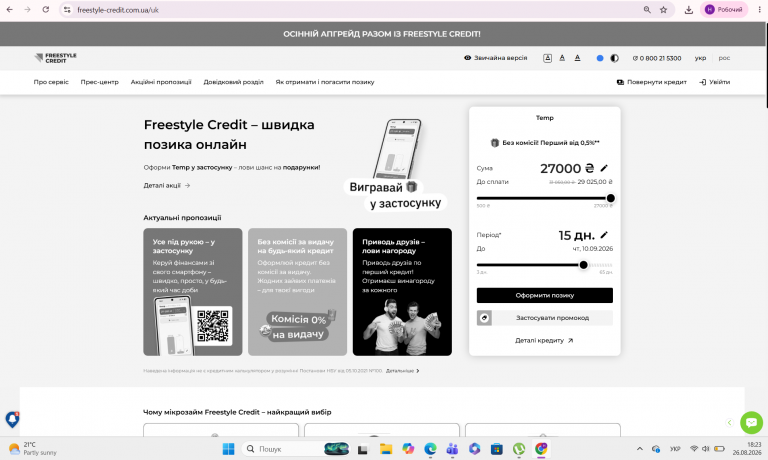The width and height of the screenshot is (768, 460).
Task: Click the top promo banner ОСІННІЙ АПГРЕЙД
Action: [382, 34]
